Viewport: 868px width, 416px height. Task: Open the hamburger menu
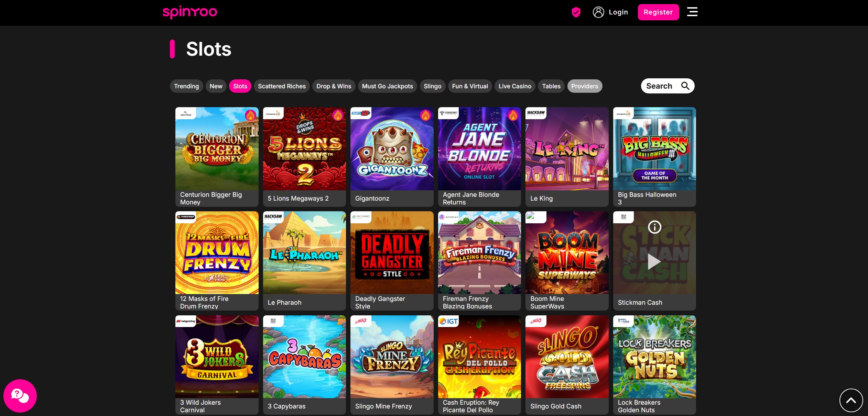[692, 12]
